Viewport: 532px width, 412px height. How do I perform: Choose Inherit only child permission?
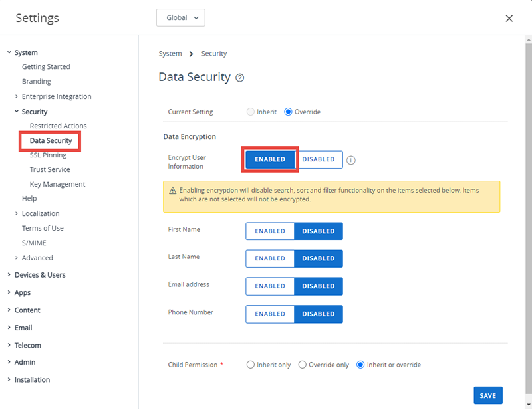click(251, 365)
